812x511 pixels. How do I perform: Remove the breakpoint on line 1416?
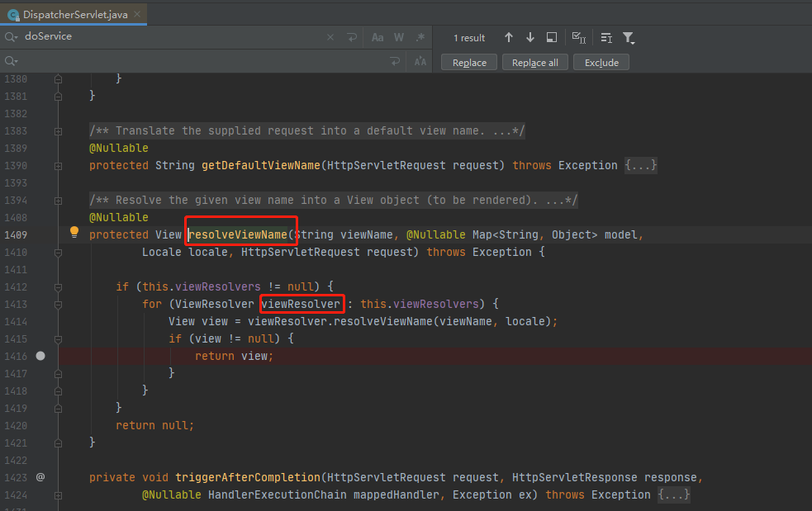(x=40, y=356)
